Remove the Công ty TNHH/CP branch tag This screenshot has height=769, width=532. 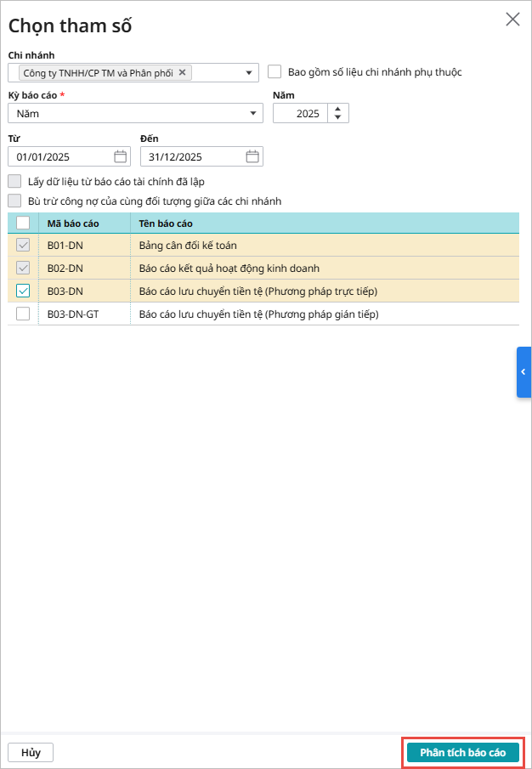coord(182,73)
